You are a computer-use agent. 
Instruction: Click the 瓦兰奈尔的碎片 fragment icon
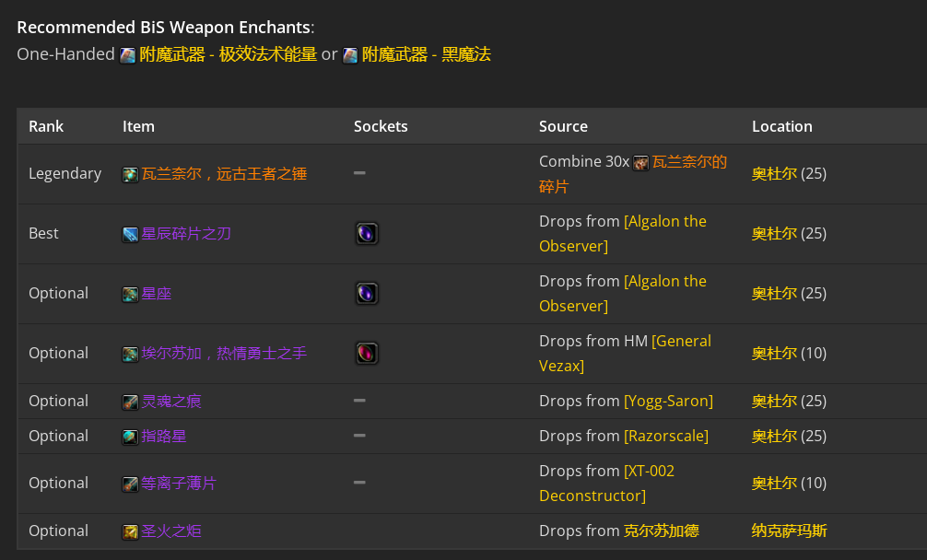640,162
